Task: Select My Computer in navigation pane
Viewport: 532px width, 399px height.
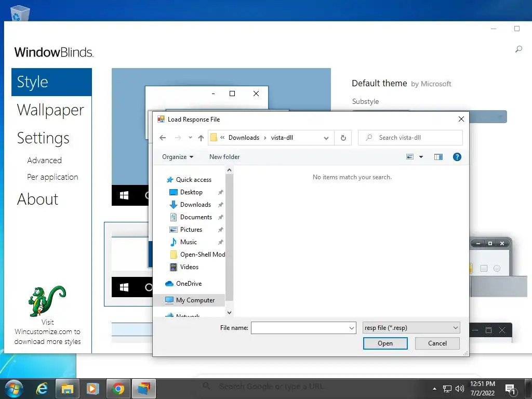Action: tap(190, 300)
